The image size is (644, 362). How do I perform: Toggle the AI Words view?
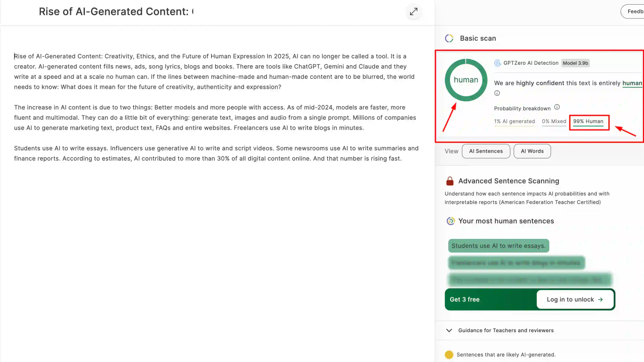coord(532,151)
